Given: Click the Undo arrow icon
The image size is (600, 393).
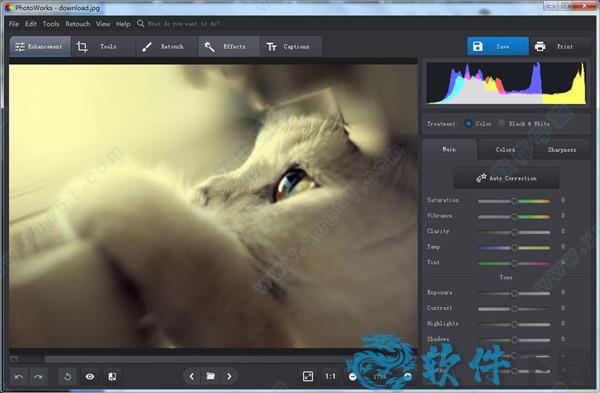Looking at the screenshot, I should click(19, 377).
